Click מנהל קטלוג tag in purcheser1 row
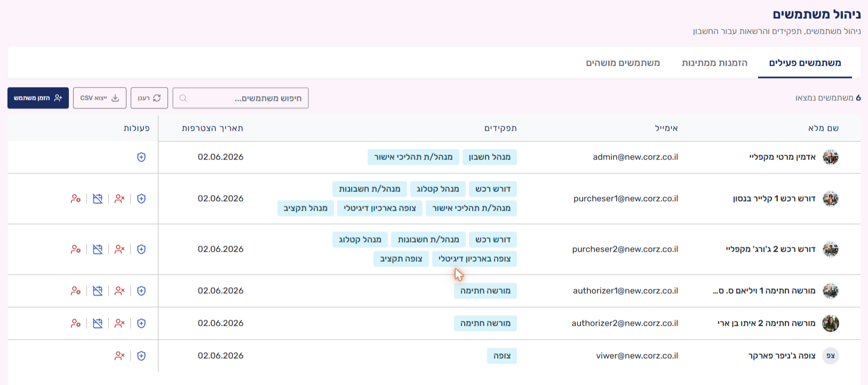 [438, 189]
